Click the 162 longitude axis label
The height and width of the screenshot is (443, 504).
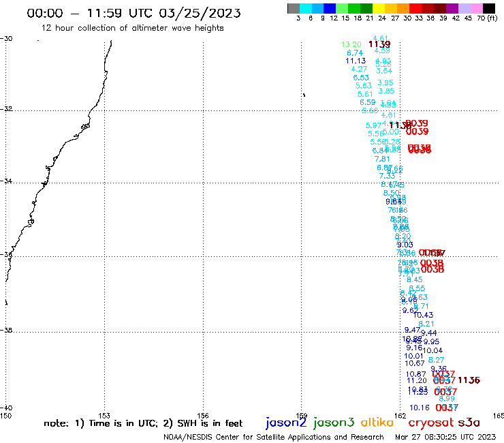[x=400, y=416]
